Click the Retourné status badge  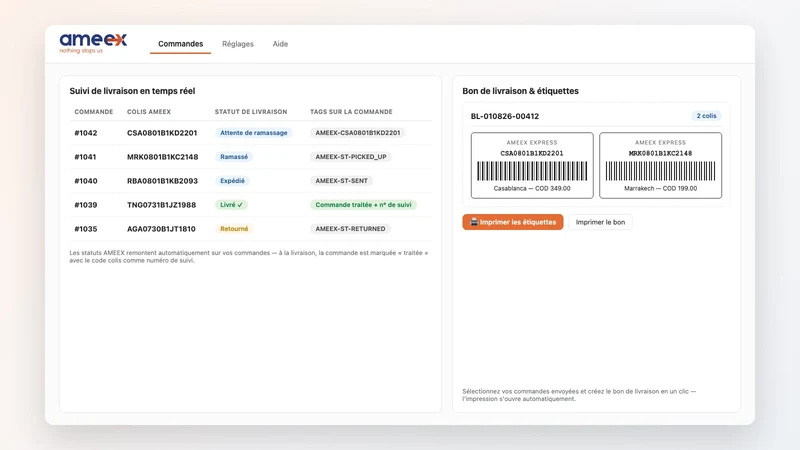(234, 229)
